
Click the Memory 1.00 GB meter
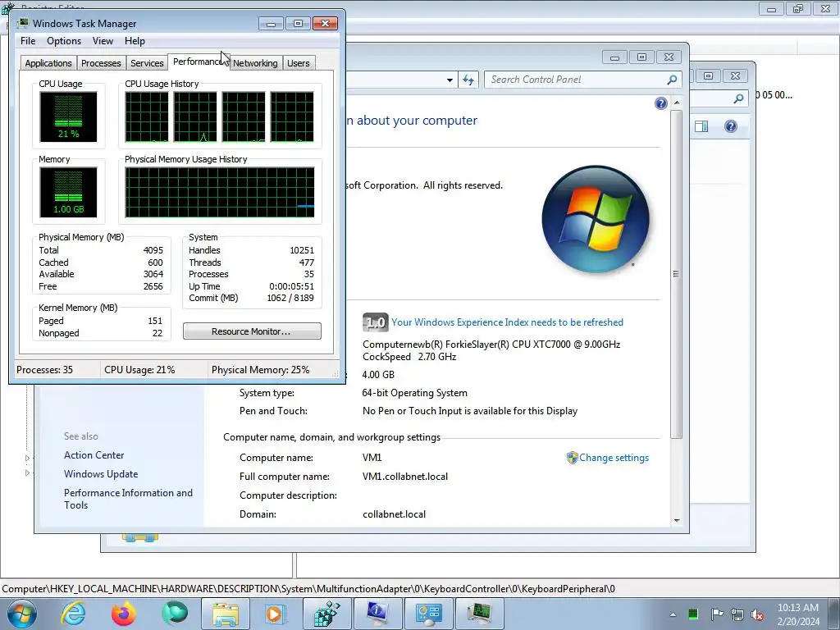pyautogui.click(x=68, y=192)
